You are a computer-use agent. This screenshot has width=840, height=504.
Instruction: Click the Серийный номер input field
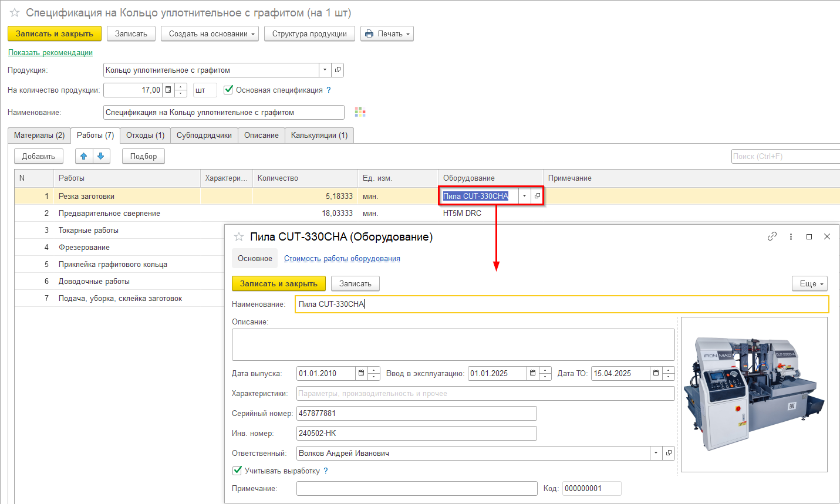pos(416,413)
